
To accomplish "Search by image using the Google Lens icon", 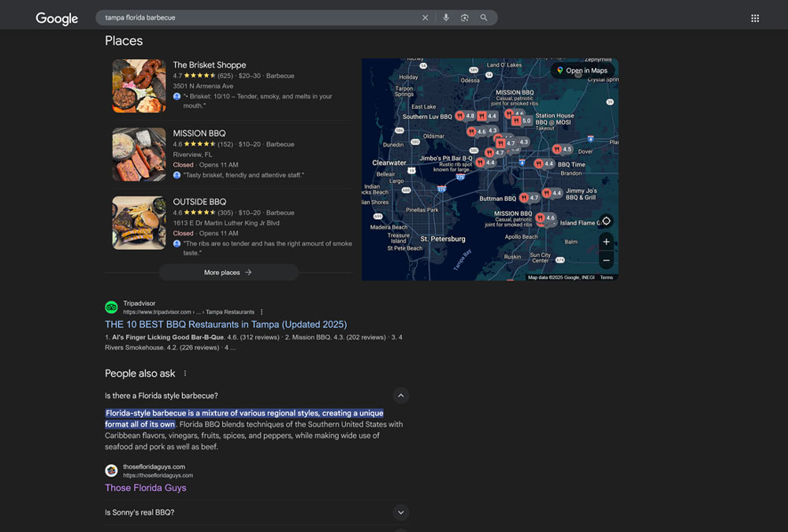I will click(x=465, y=17).
